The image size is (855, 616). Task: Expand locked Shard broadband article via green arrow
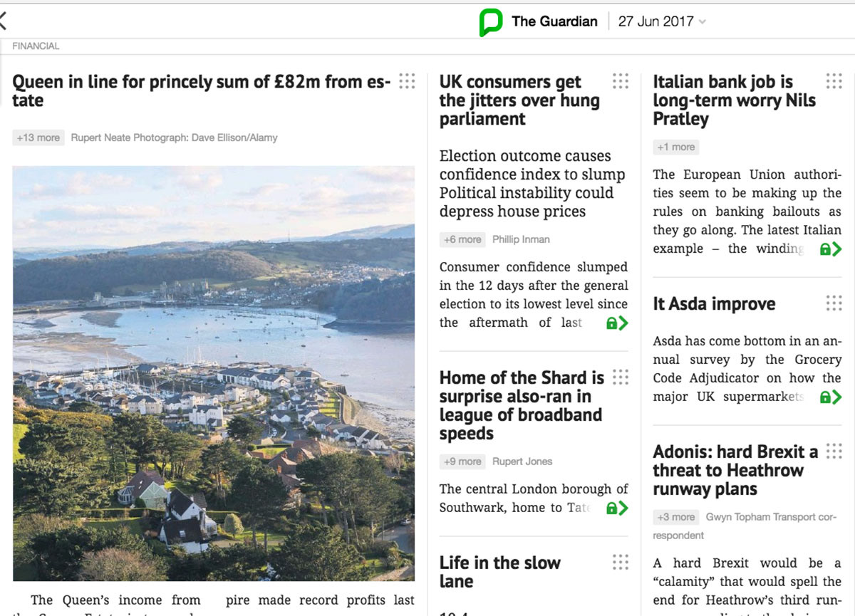(618, 508)
